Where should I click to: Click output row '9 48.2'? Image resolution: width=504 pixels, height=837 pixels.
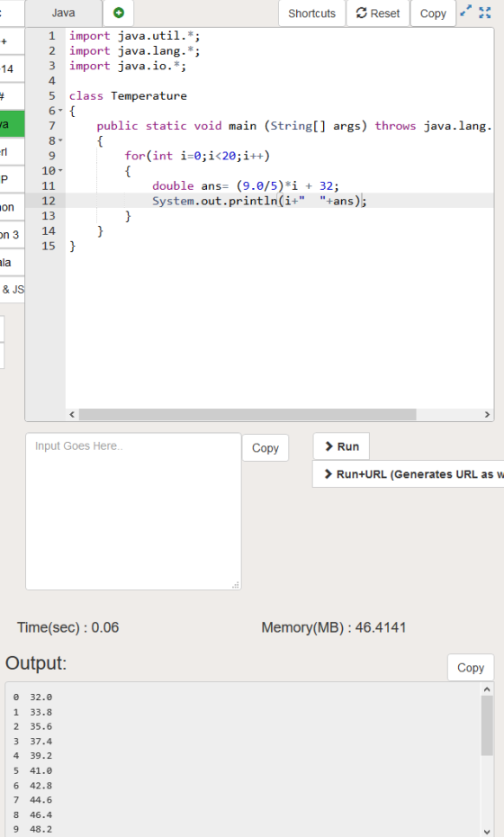click(32, 829)
